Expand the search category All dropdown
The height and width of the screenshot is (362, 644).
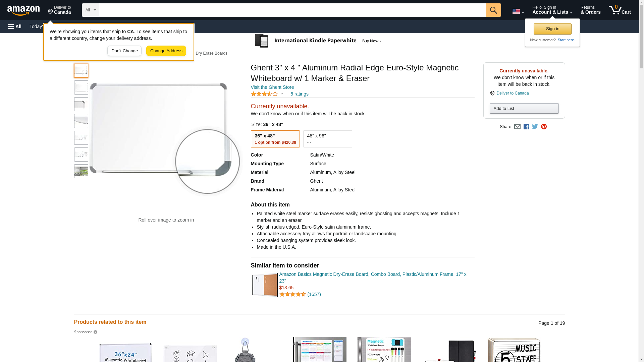point(90,10)
